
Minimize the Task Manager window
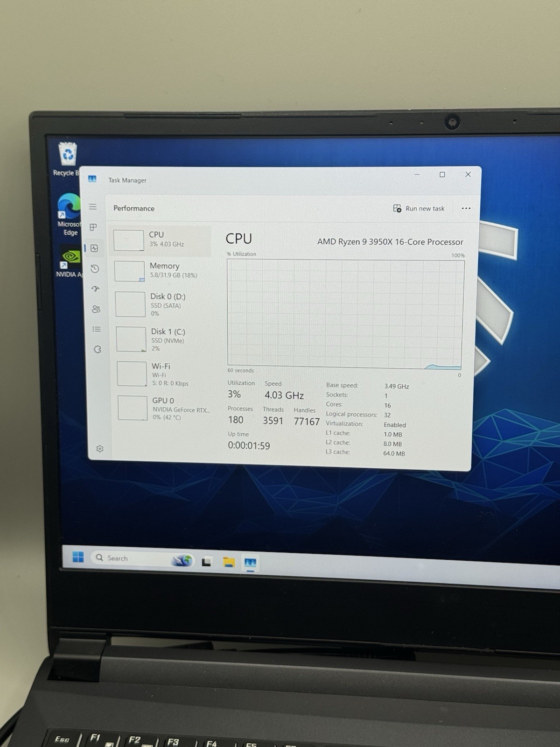click(417, 175)
